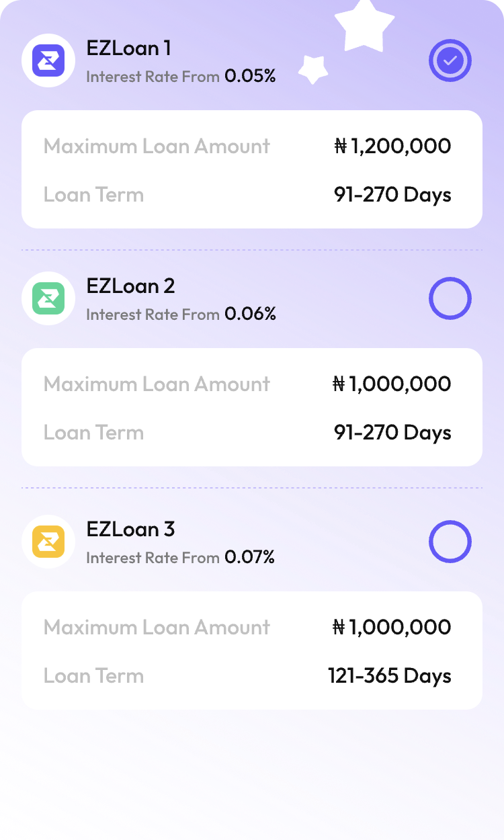Deselect the checked EZLoan 1 radio button
504x840 pixels.
[450, 60]
